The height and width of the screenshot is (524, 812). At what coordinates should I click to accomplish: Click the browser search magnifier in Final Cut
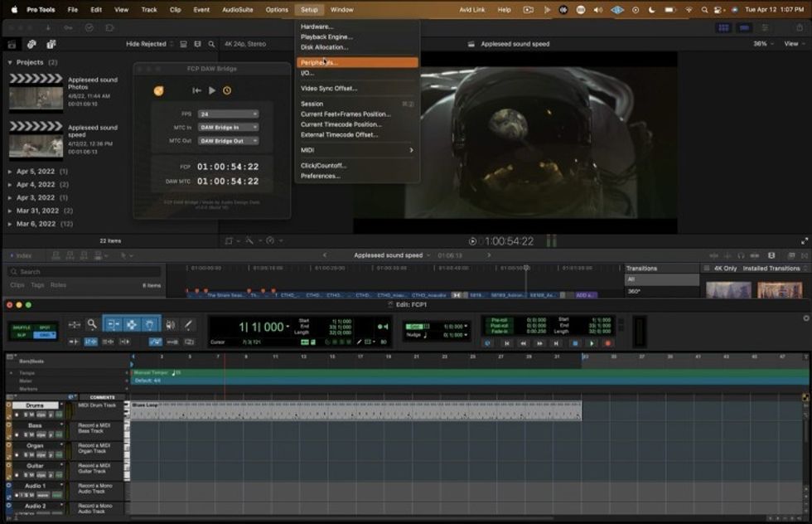point(211,44)
